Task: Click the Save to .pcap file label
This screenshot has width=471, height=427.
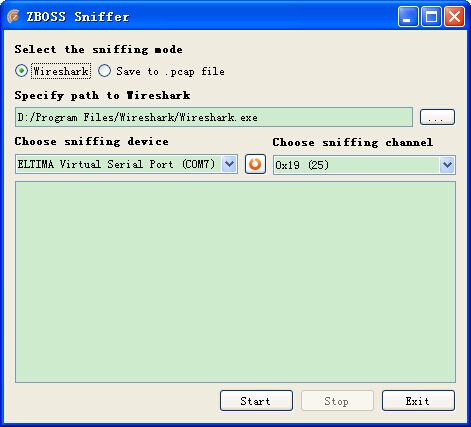Action: 170,71
